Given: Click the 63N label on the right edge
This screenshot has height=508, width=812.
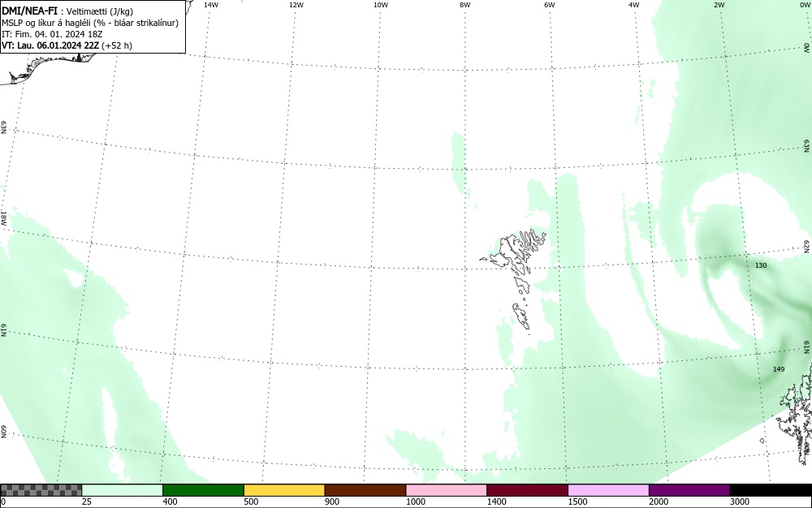Looking at the screenshot, I should pyautogui.click(x=807, y=146).
